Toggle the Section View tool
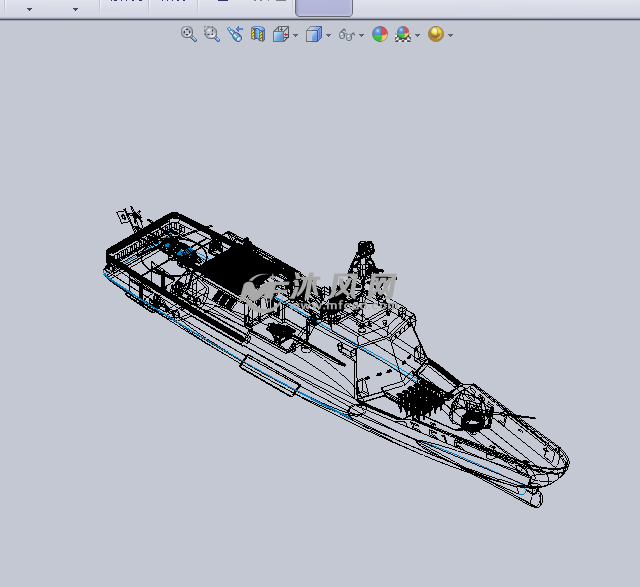The height and width of the screenshot is (587, 640). click(x=257, y=34)
